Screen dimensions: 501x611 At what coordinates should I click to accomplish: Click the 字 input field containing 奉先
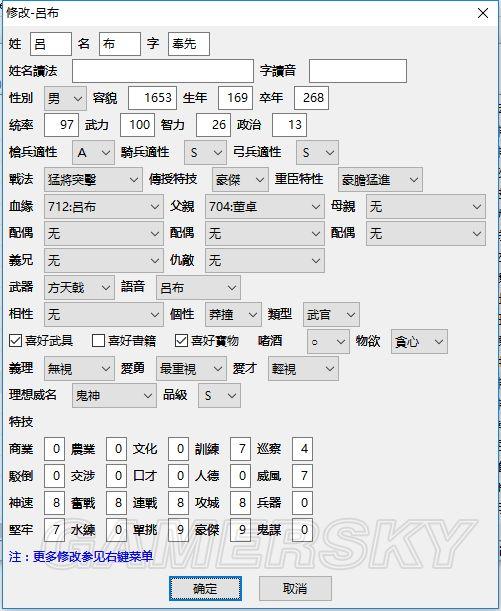coord(189,44)
